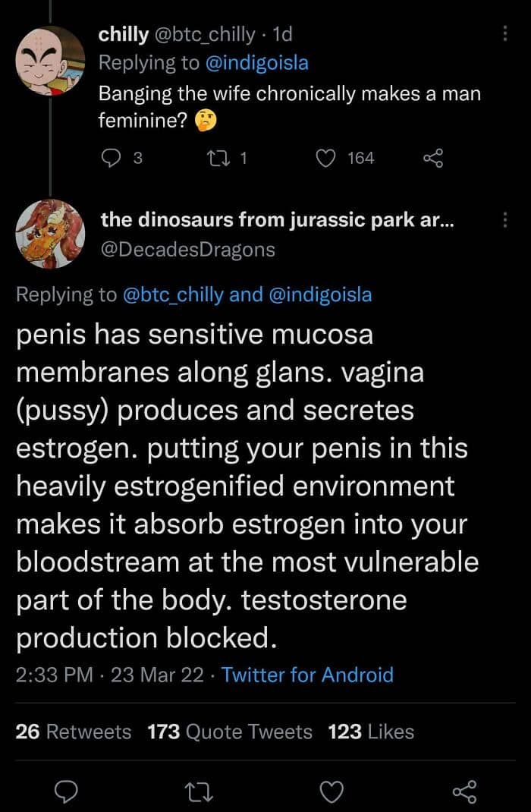531x812 pixels.
Task: Open the @DecadesDragons handle
Action: click(x=187, y=248)
